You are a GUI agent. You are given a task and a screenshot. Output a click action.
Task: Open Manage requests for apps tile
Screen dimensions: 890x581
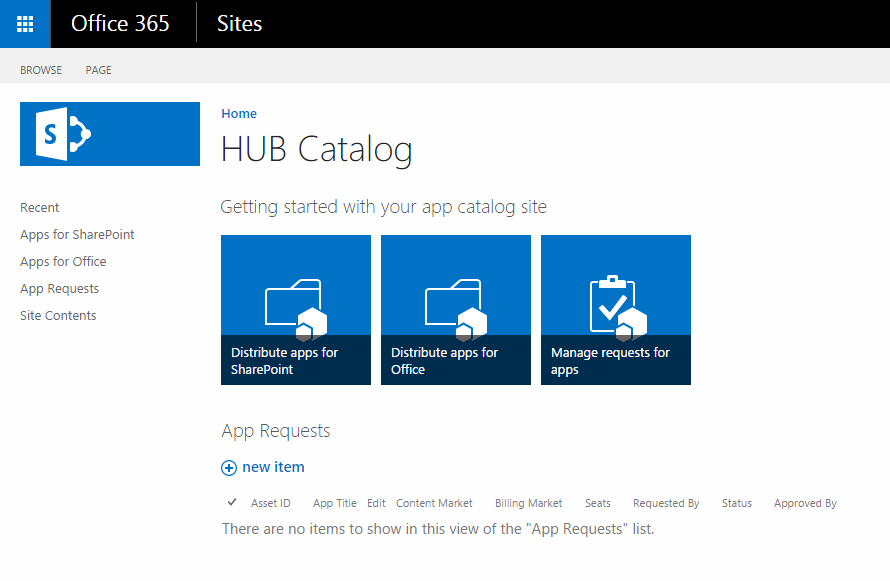coord(616,310)
